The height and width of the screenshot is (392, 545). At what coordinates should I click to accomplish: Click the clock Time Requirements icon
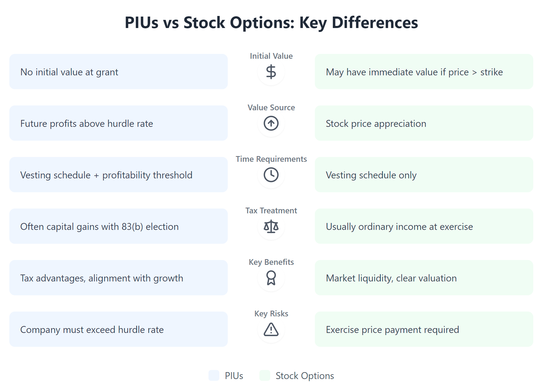271,175
